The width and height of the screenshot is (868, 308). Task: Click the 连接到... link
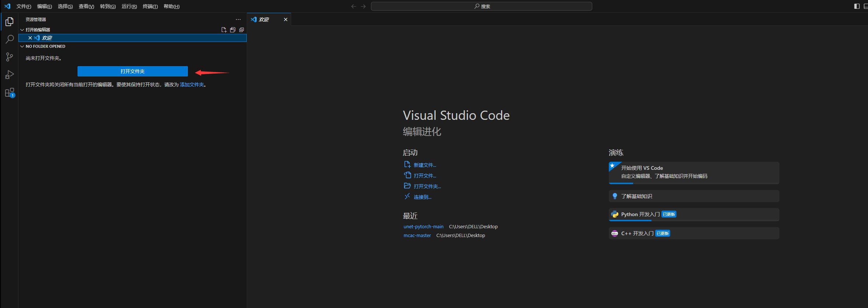click(422, 197)
